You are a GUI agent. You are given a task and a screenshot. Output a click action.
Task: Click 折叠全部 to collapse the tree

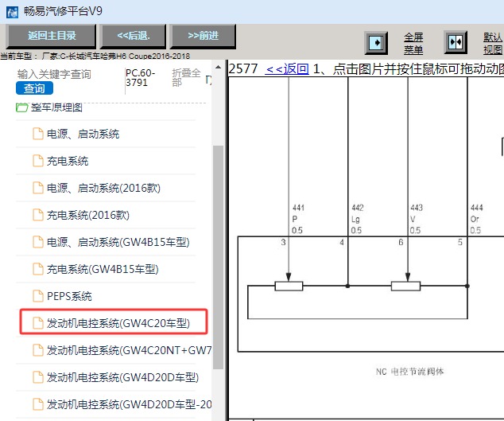tap(186, 77)
